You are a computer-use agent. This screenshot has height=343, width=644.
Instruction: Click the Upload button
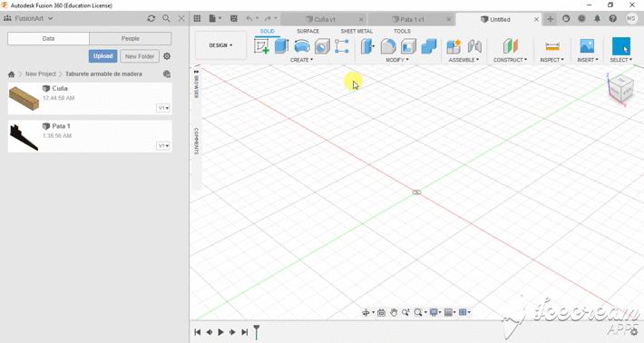(102, 56)
